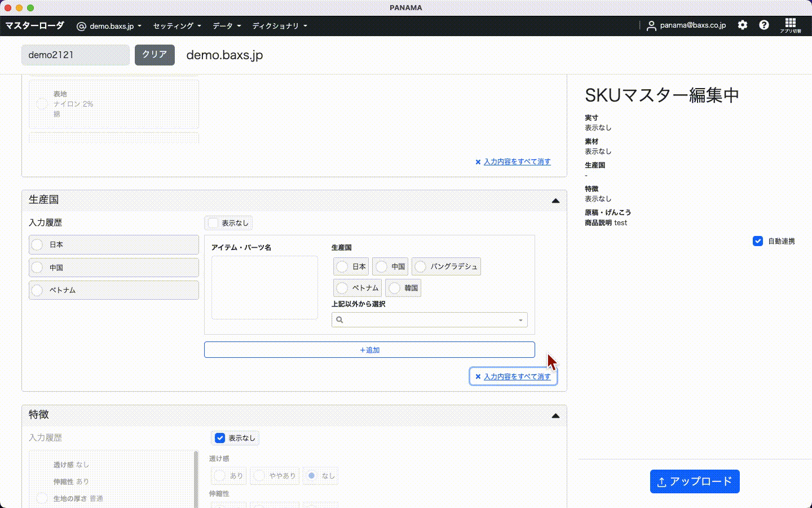Open the セッティング menu
Image resolution: width=812 pixels, height=508 pixels.
[176, 26]
